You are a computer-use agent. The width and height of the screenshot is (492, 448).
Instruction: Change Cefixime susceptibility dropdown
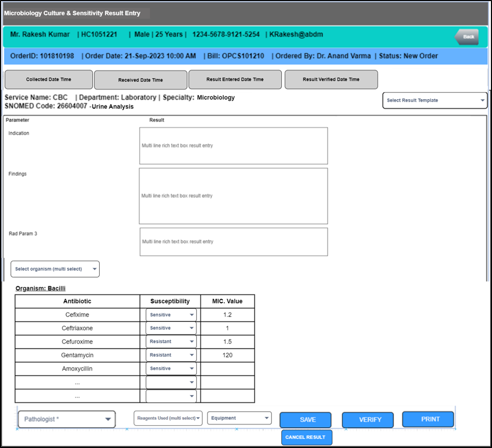(171, 315)
